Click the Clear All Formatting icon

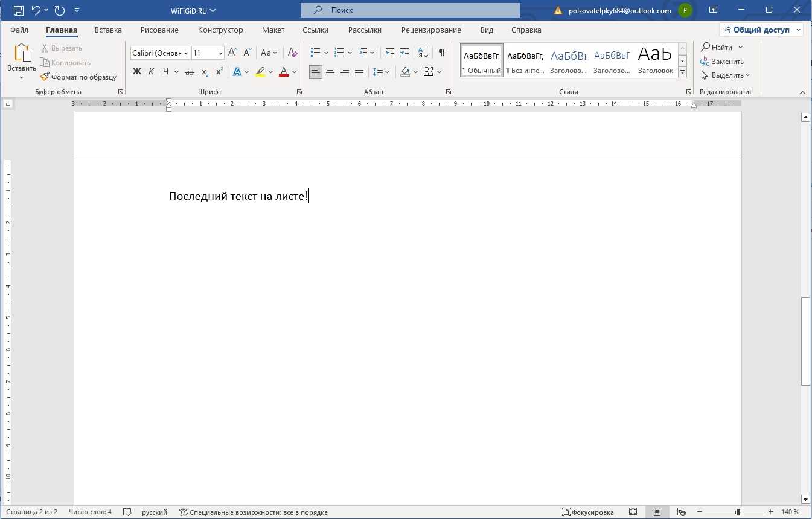[x=292, y=53]
